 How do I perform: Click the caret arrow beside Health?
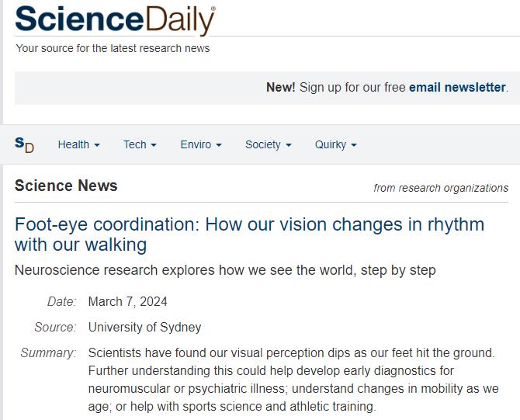97,145
